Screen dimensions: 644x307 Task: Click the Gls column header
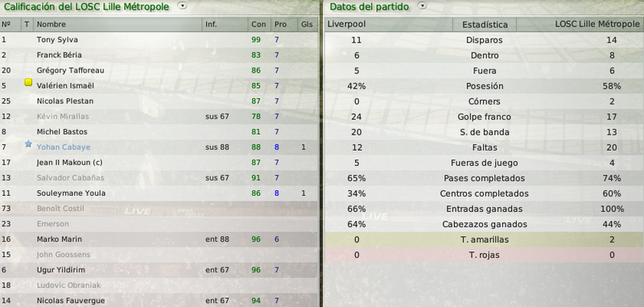(308, 24)
